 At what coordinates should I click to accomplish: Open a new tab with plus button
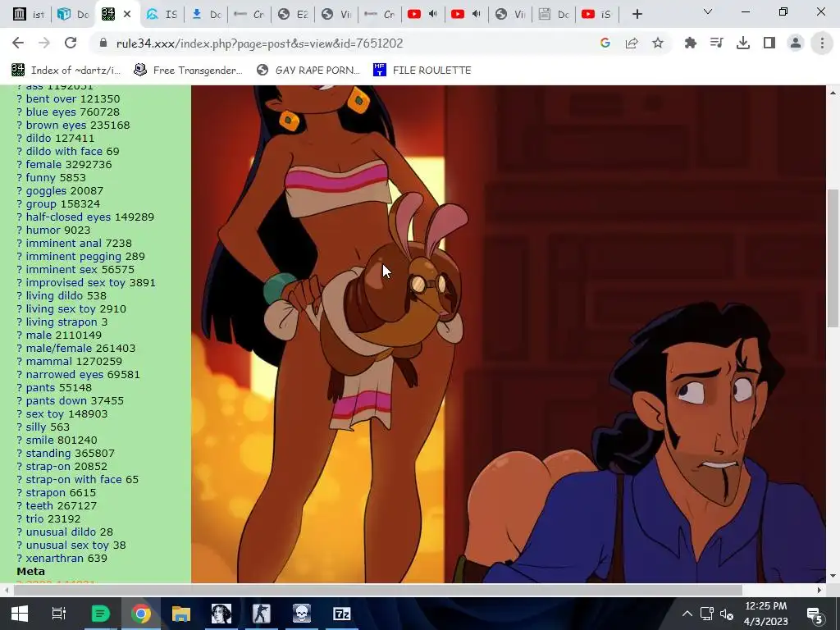point(637,14)
